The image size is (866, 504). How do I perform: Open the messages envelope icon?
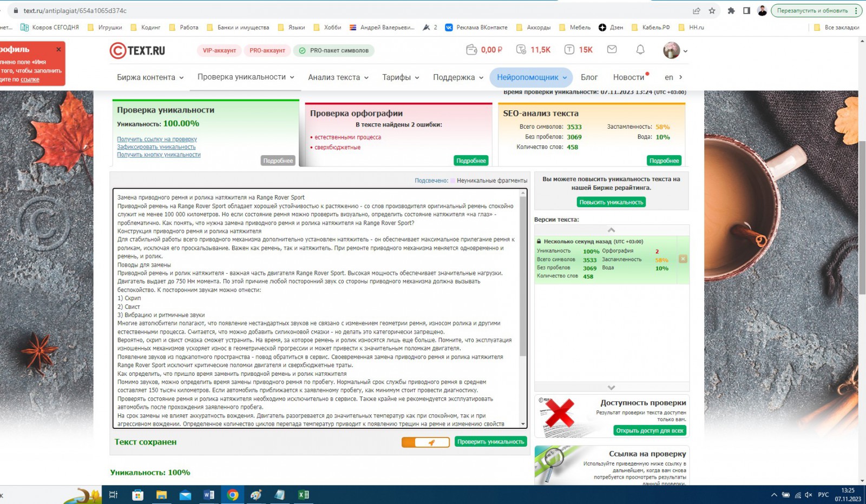click(x=612, y=50)
